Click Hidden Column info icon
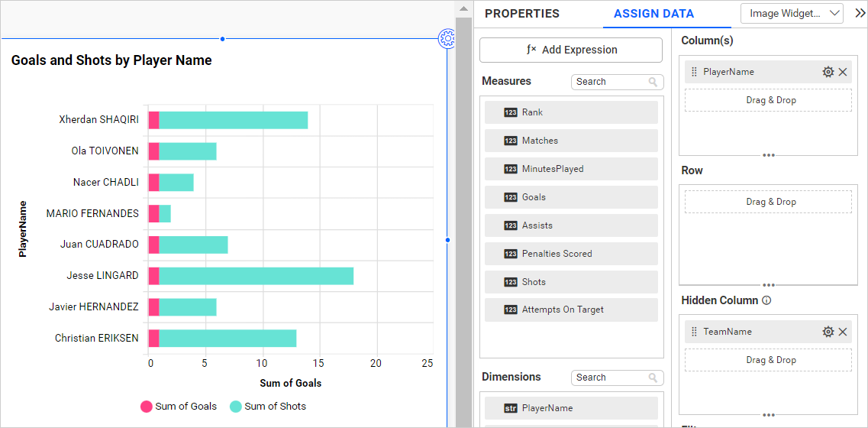 (766, 300)
